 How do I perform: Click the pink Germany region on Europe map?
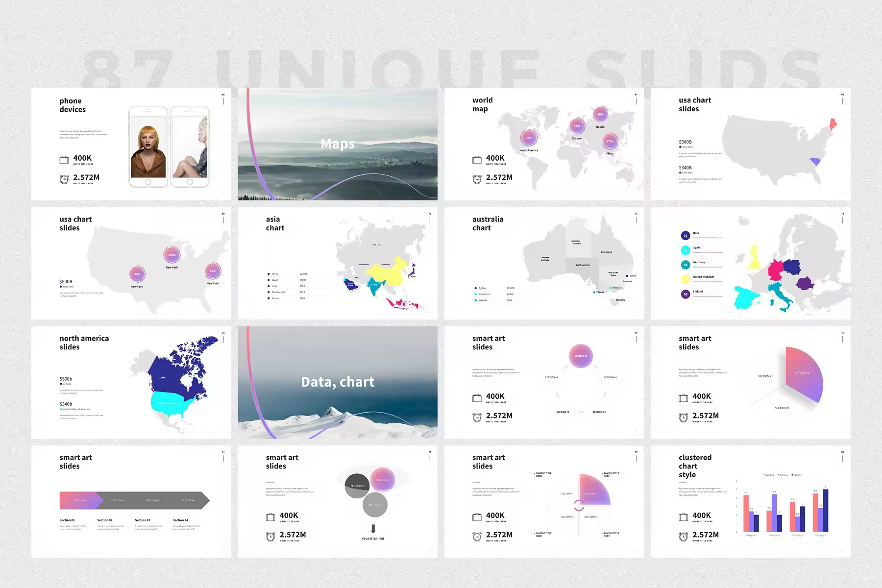pyautogui.click(x=776, y=269)
